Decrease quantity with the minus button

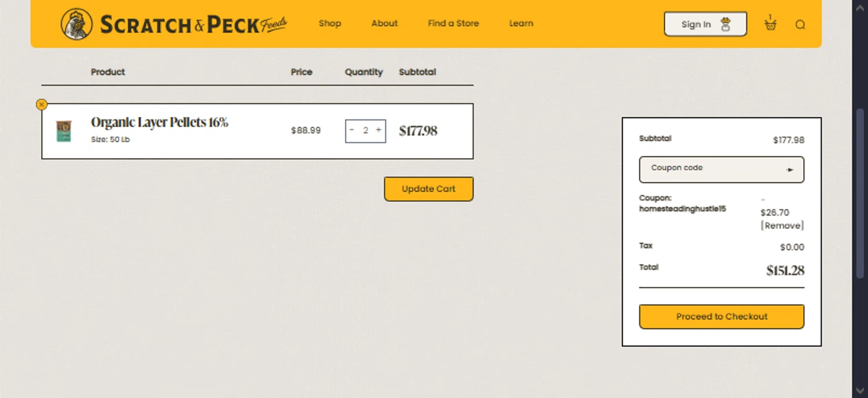tap(352, 130)
